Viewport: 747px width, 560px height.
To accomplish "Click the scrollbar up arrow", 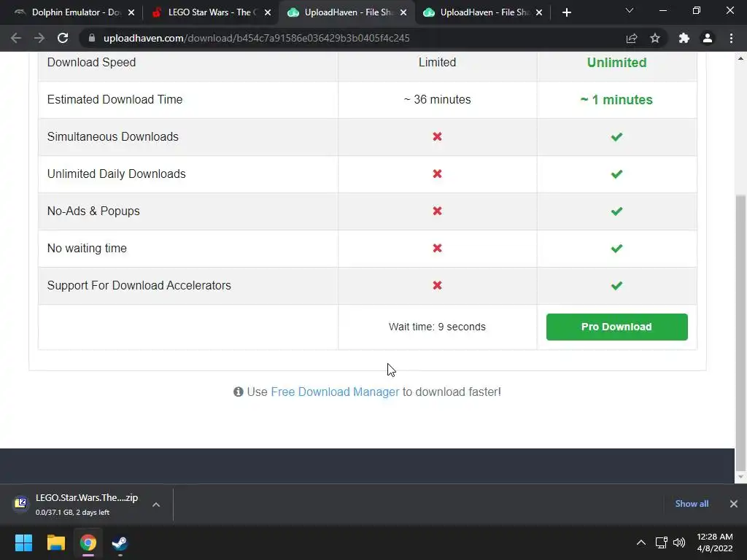I will tap(740, 58).
